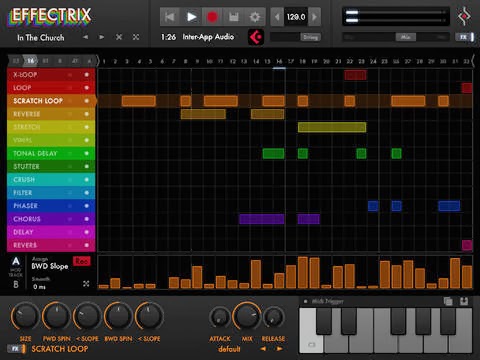Select the TONAL DELAY effect track
480x360 pixels.
pos(51,153)
